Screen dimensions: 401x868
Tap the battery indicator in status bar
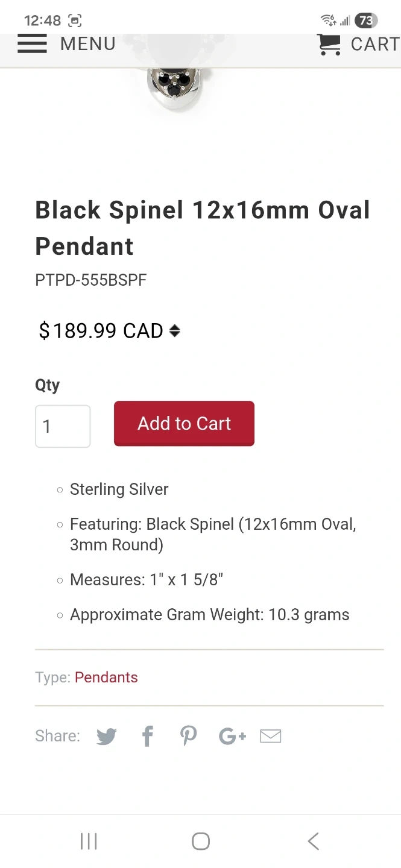click(365, 20)
